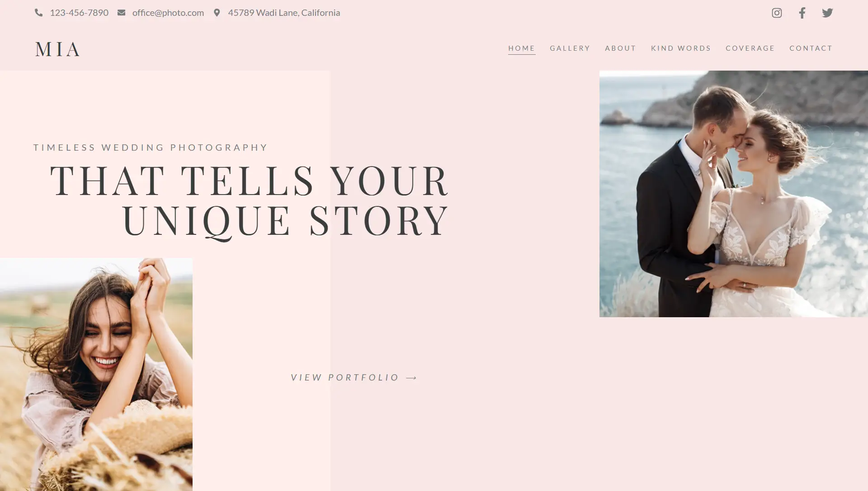Go to the Home menu item

[522, 48]
